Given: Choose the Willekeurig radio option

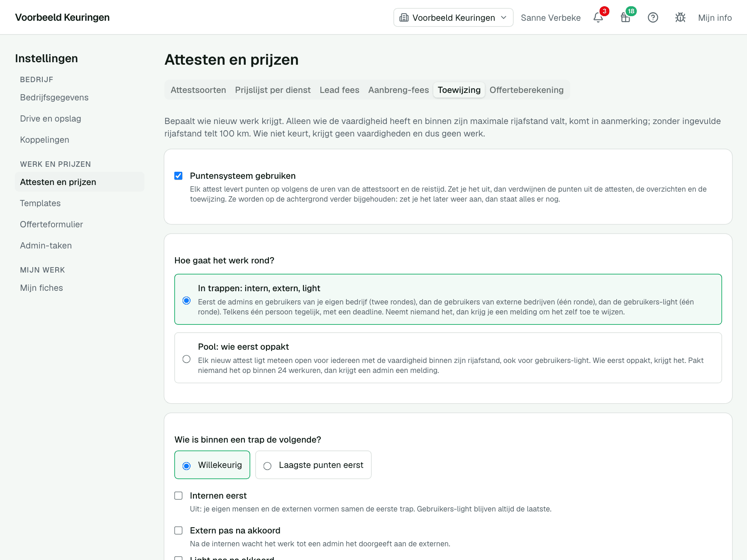Looking at the screenshot, I should tap(187, 466).
